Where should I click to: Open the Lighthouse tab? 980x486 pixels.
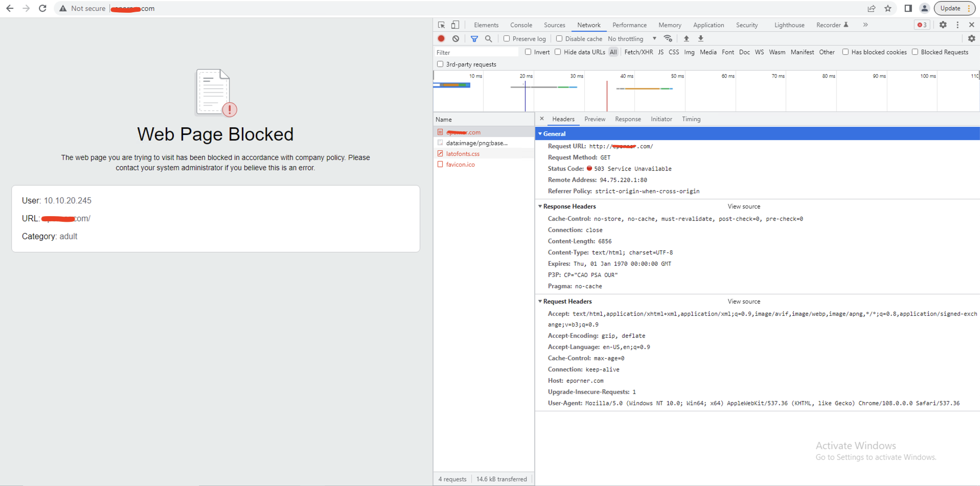(789, 25)
